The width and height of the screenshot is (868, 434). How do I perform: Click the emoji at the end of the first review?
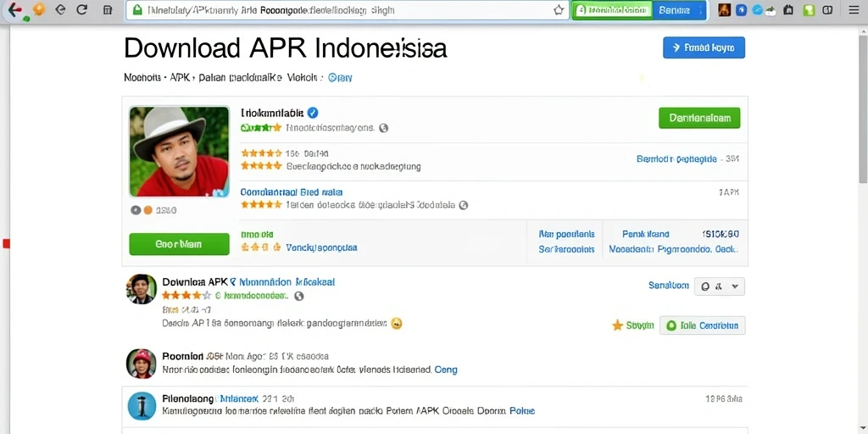pyautogui.click(x=396, y=323)
